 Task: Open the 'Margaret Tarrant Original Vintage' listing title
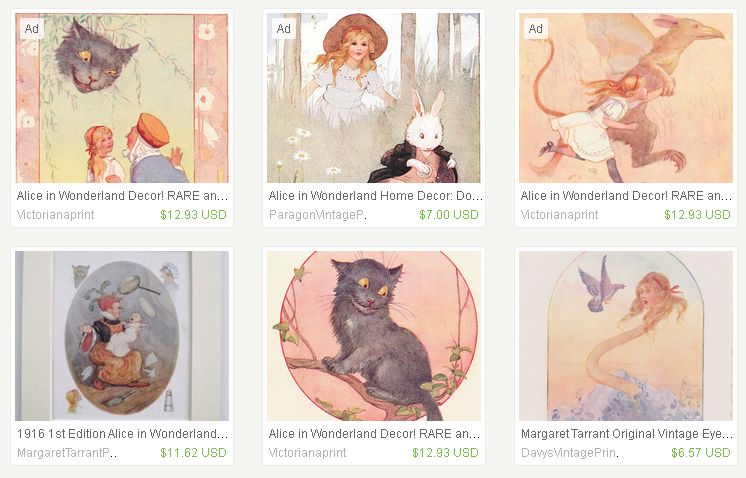[627, 434]
